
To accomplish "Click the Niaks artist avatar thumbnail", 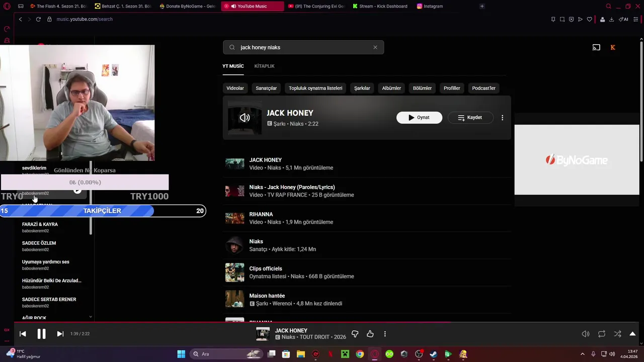I will (234, 245).
